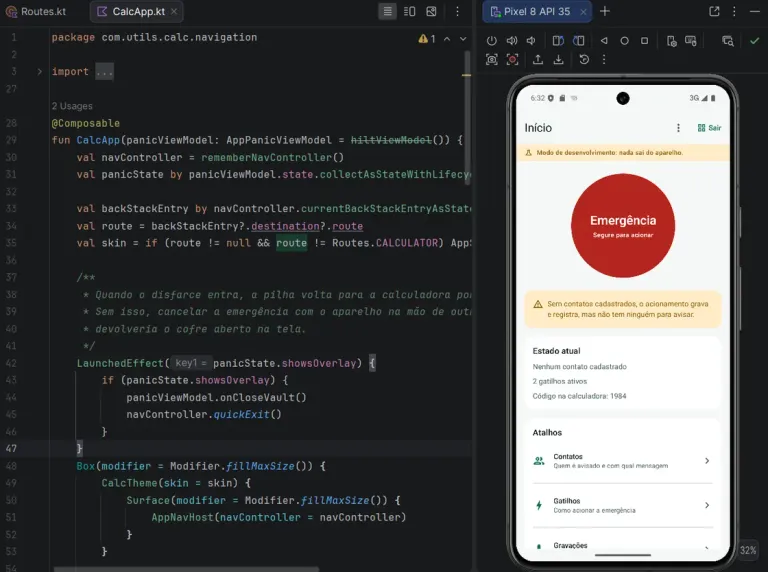
Task: Click the no-contacts warning banner
Action: [x=623, y=309]
